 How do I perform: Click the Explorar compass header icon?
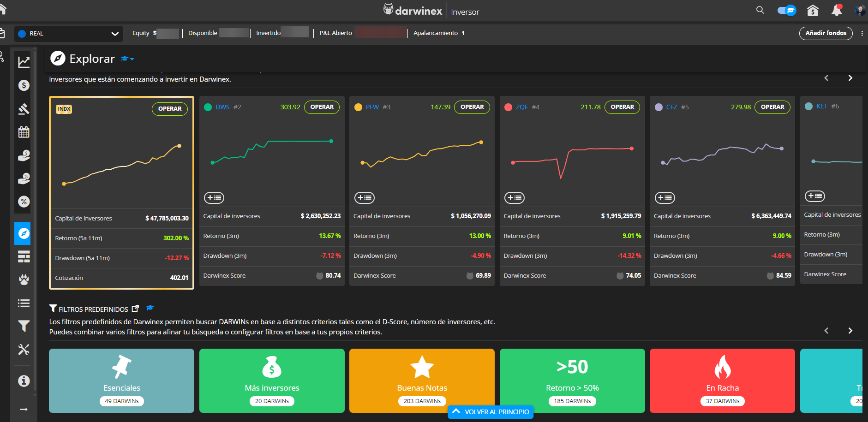[58, 58]
